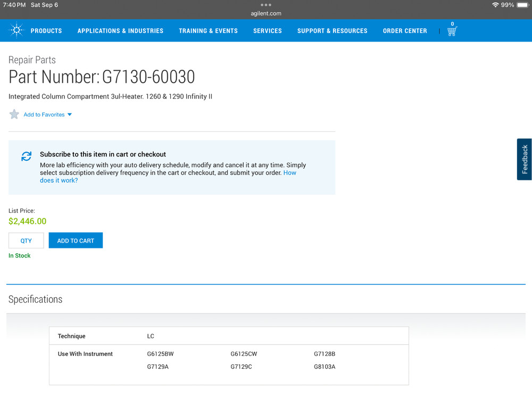Image resolution: width=532 pixels, height=399 pixels.
Task: Tap the three-dot multitasking indicator
Action: click(x=266, y=5)
